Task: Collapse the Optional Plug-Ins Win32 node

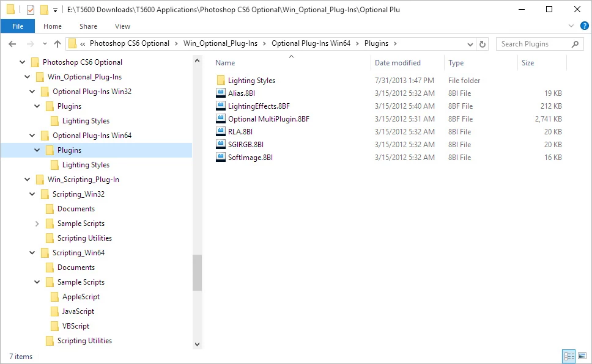Action: 32,92
